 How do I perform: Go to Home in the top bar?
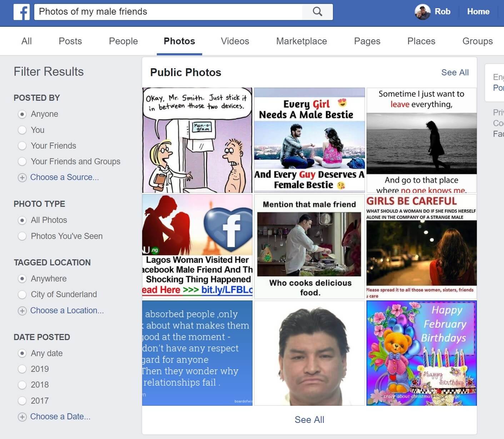click(478, 11)
